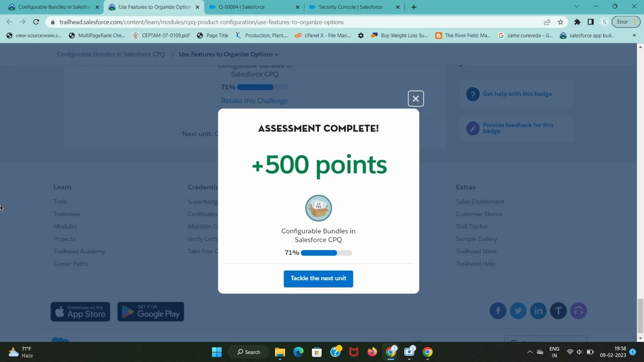
Task: Reload the current page
Action: point(36,22)
